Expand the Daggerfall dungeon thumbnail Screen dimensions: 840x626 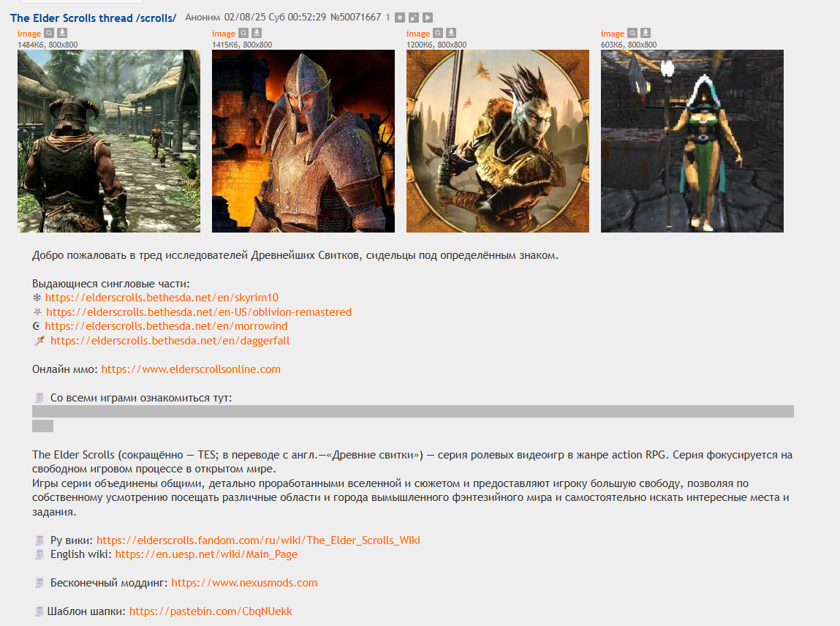692,141
